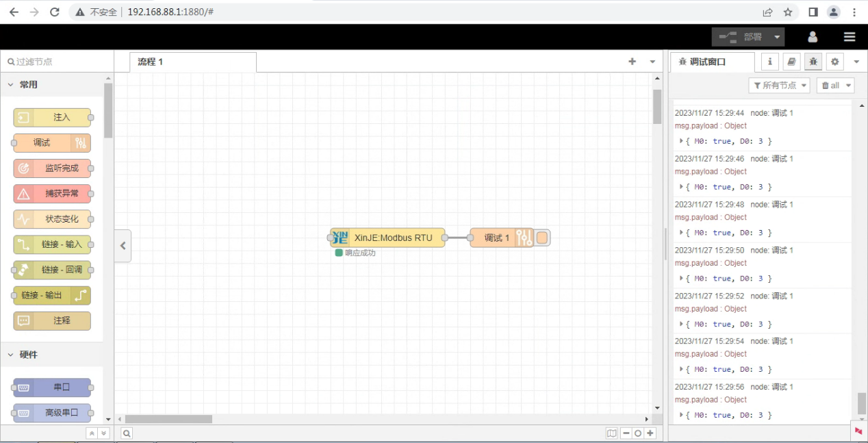The width and height of the screenshot is (868, 443).
Task: Open sidebar tab list dropdown
Action: click(x=856, y=62)
